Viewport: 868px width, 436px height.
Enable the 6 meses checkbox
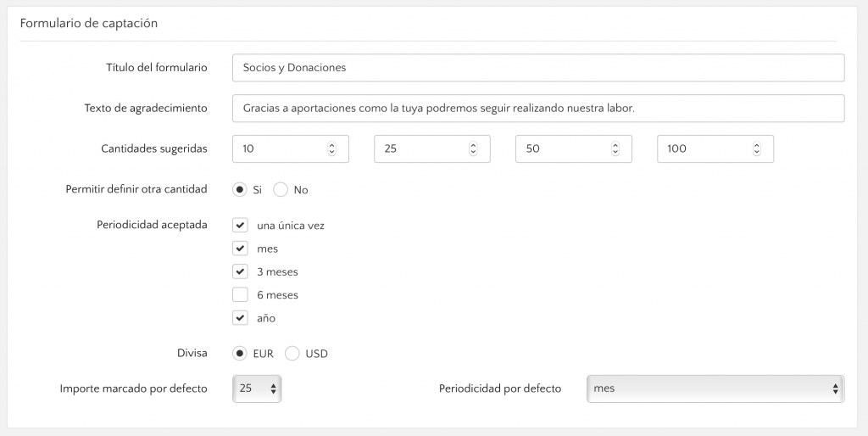tap(240, 294)
